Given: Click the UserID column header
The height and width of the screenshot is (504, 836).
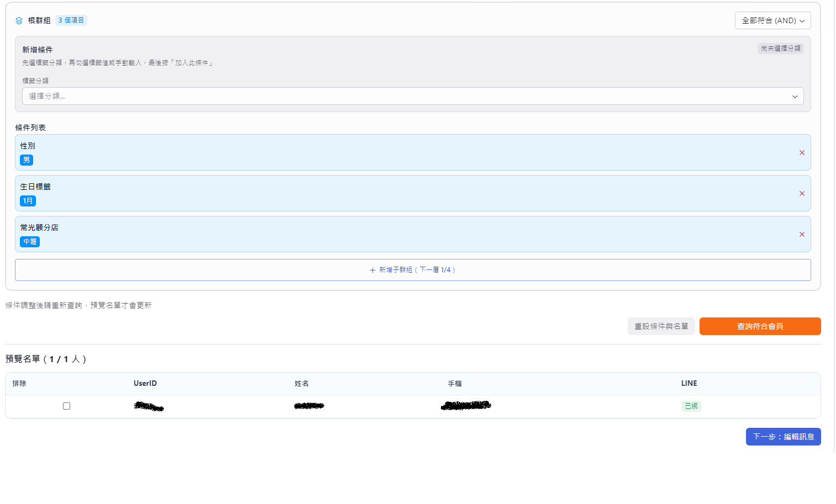Looking at the screenshot, I should (x=145, y=384).
